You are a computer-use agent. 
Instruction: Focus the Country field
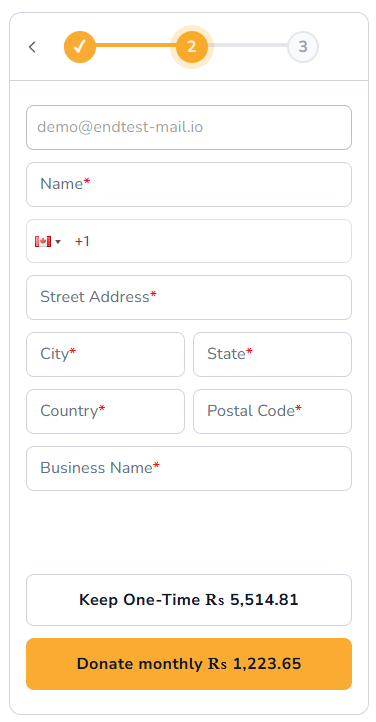(x=105, y=412)
